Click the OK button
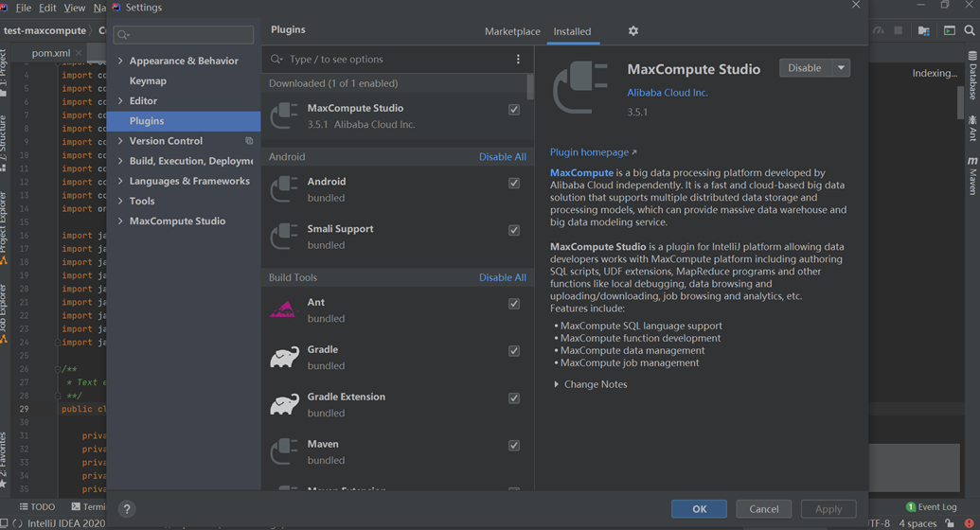The width and height of the screenshot is (980, 530). point(700,509)
